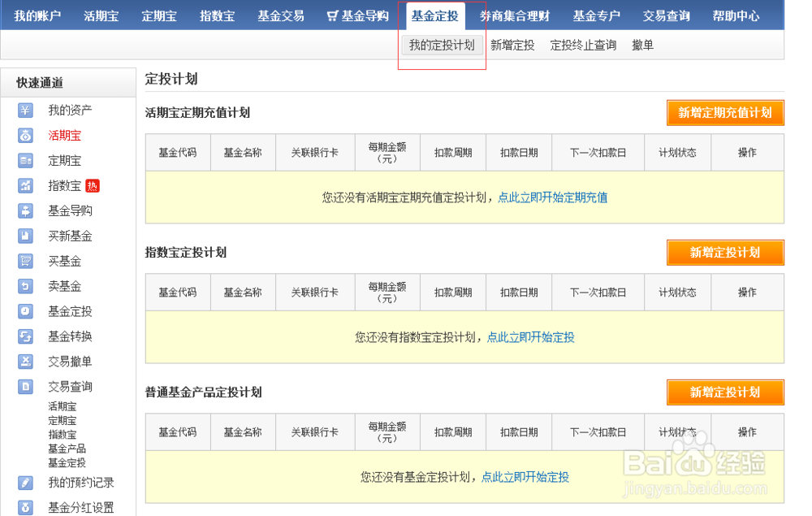
Task: Click the cart icon on 基金导购 top tab
Action: click(332, 16)
